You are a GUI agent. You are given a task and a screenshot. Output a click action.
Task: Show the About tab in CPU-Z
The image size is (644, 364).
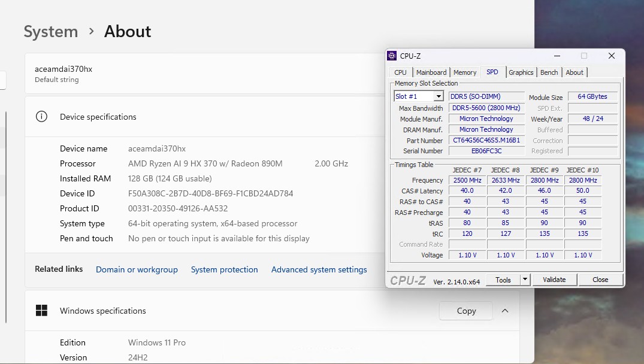pyautogui.click(x=575, y=72)
